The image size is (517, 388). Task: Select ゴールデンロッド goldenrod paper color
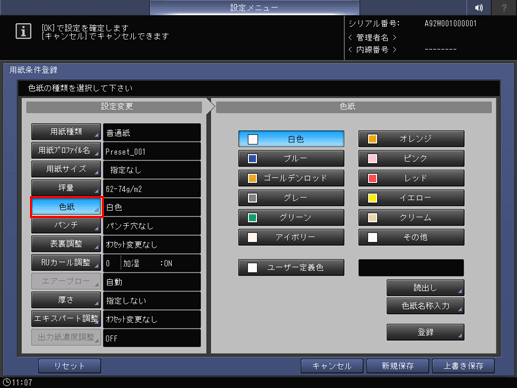pos(291,178)
